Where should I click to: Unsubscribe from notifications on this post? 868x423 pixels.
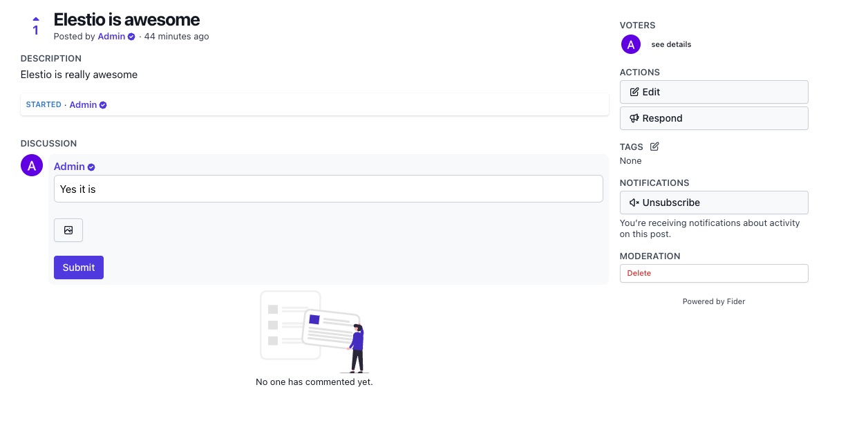pyautogui.click(x=714, y=203)
